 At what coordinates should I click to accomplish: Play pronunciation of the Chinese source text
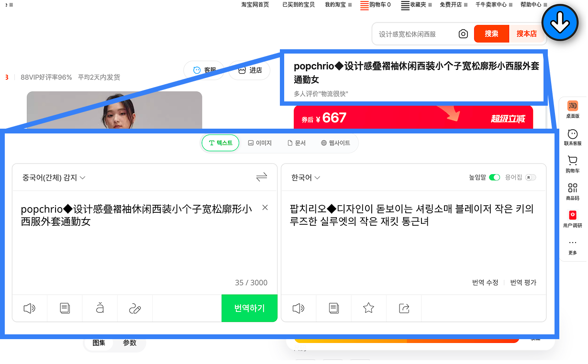pyautogui.click(x=29, y=308)
